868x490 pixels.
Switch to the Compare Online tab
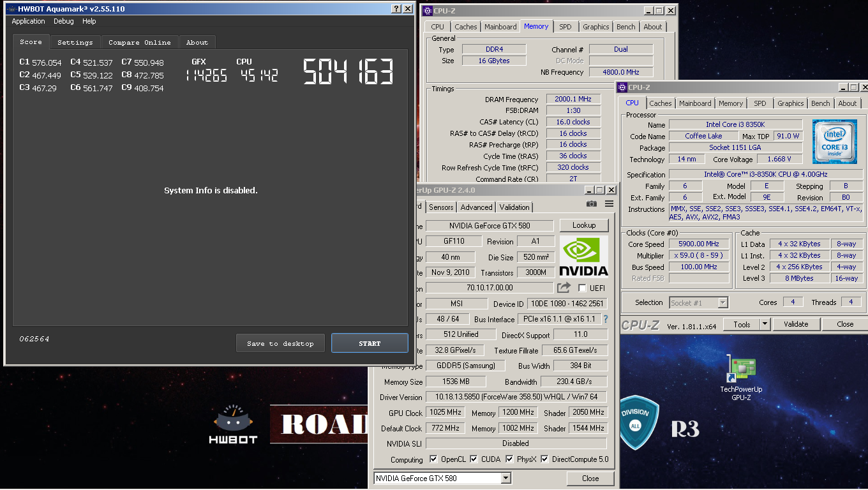139,42
